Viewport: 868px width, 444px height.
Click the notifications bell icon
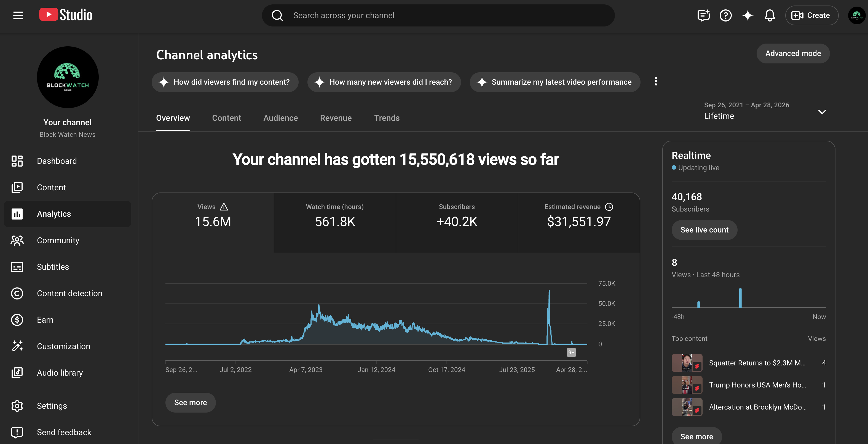[x=770, y=15]
